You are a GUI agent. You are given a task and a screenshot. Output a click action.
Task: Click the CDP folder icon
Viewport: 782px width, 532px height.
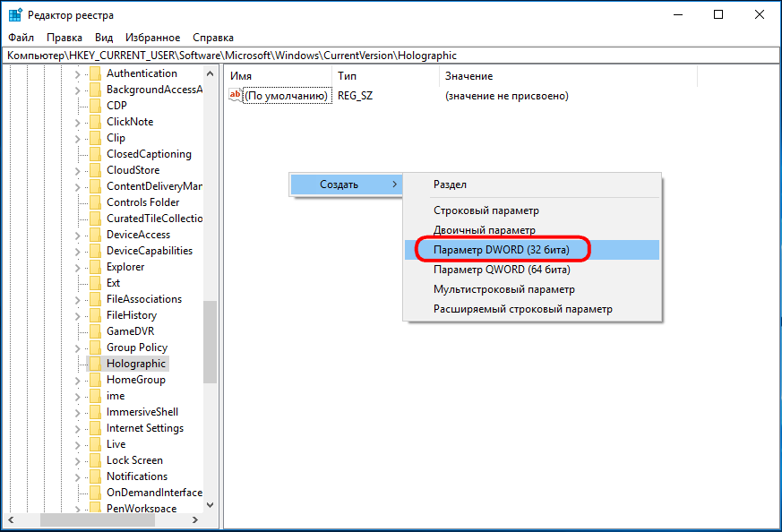95,106
